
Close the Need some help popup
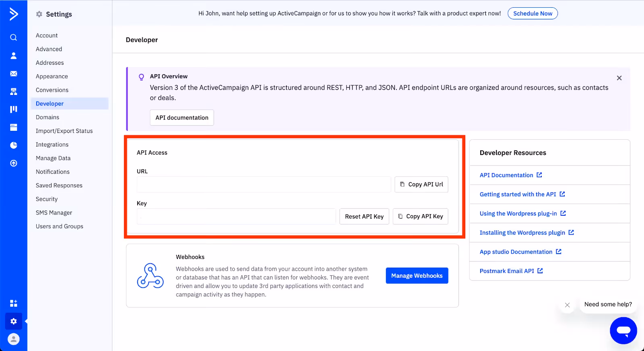(x=567, y=305)
